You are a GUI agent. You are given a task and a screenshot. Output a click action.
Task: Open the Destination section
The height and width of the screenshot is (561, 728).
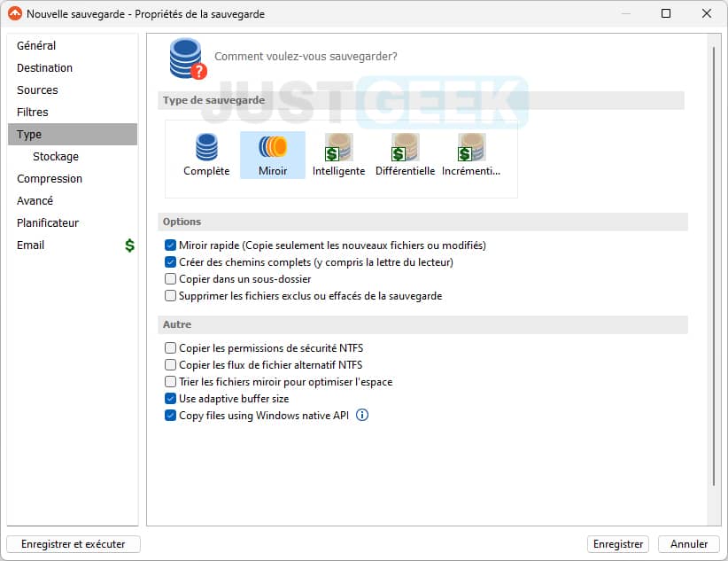point(73,68)
